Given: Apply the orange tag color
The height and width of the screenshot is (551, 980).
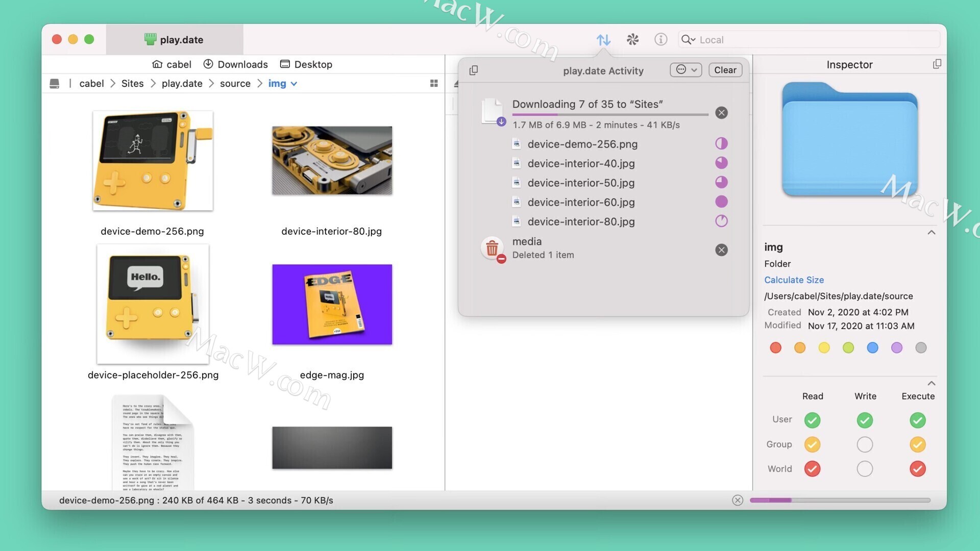Looking at the screenshot, I should click(800, 348).
